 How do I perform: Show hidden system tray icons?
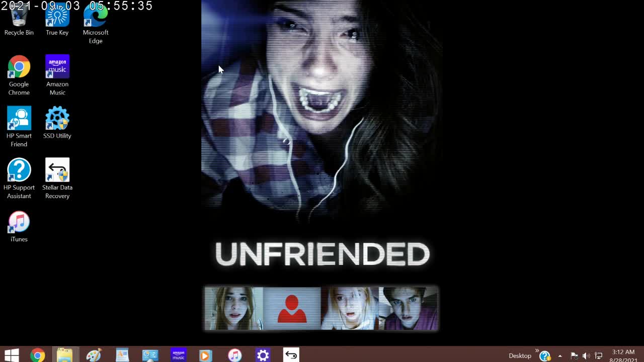pyautogui.click(x=560, y=356)
